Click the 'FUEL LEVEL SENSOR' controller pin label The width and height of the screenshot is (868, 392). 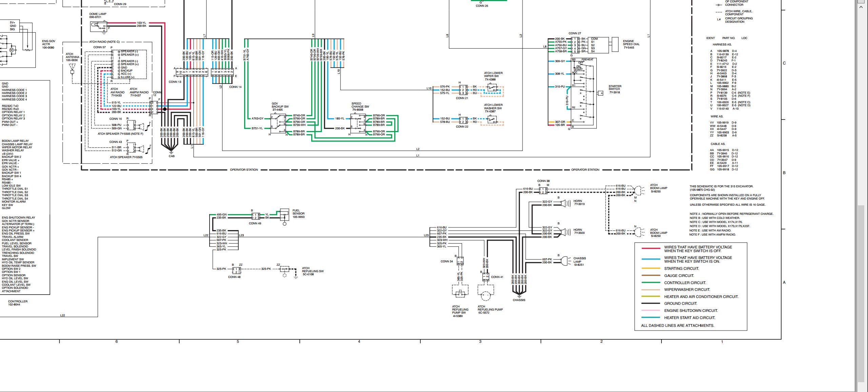[17, 243]
